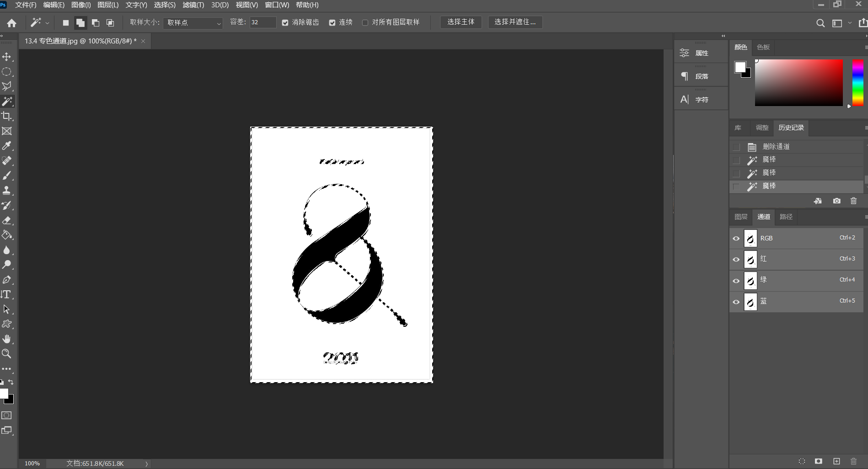This screenshot has height=469, width=868.
Task: Hide the red channel
Action: pyautogui.click(x=736, y=260)
